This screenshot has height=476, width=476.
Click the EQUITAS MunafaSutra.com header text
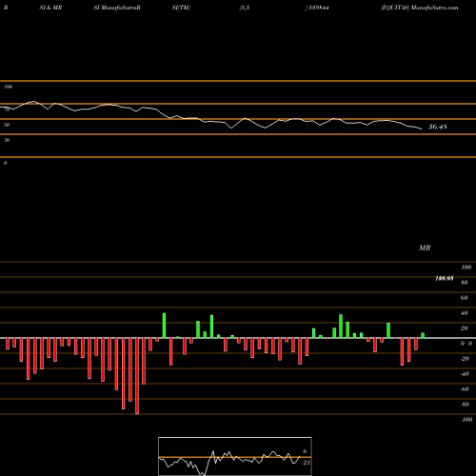point(419,8)
